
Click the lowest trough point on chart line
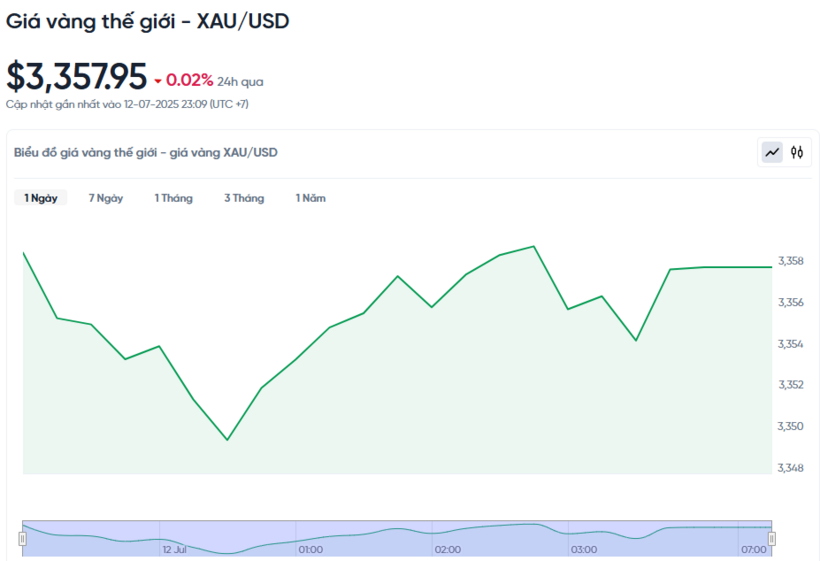pos(227,440)
